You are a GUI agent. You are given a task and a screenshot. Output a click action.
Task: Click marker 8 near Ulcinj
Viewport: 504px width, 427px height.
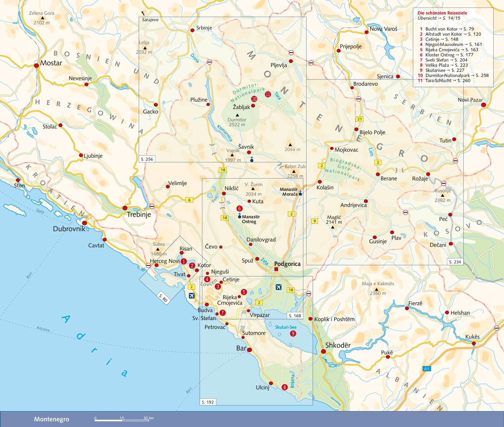pos(285,387)
